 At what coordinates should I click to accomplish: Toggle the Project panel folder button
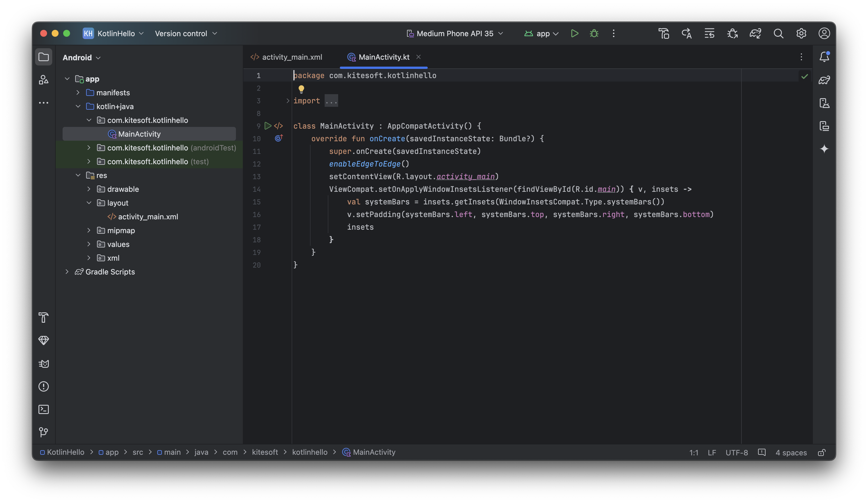tap(44, 57)
